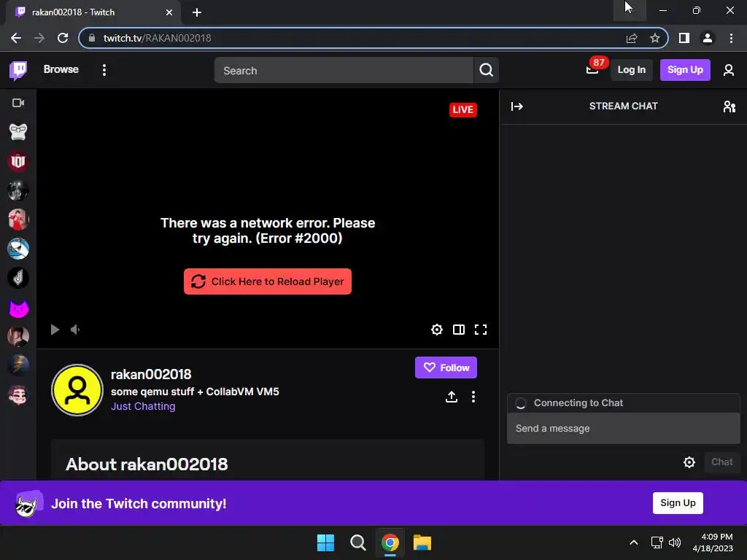Click the Chat send button
This screenshot has width=747, height=560.
point(721,462)
